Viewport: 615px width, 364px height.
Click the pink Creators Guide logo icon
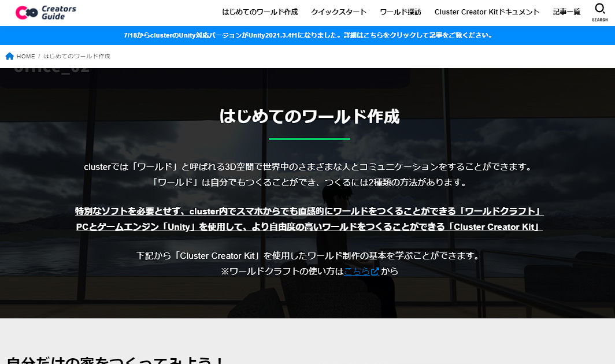tap(26, 13)
